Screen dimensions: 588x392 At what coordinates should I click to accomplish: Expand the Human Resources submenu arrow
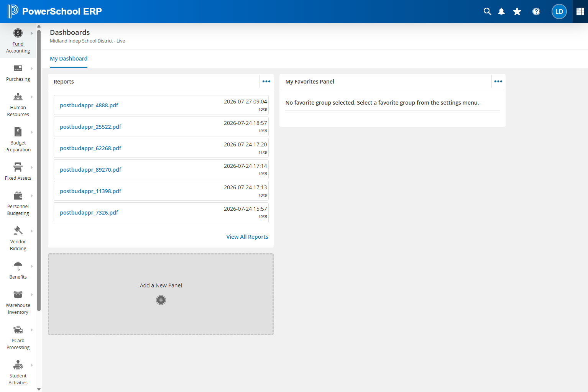tap(32, 97)
